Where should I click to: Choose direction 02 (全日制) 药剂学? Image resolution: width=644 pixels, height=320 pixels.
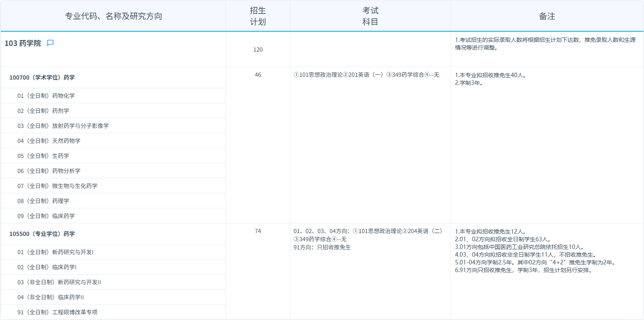[x=43, y=111]
